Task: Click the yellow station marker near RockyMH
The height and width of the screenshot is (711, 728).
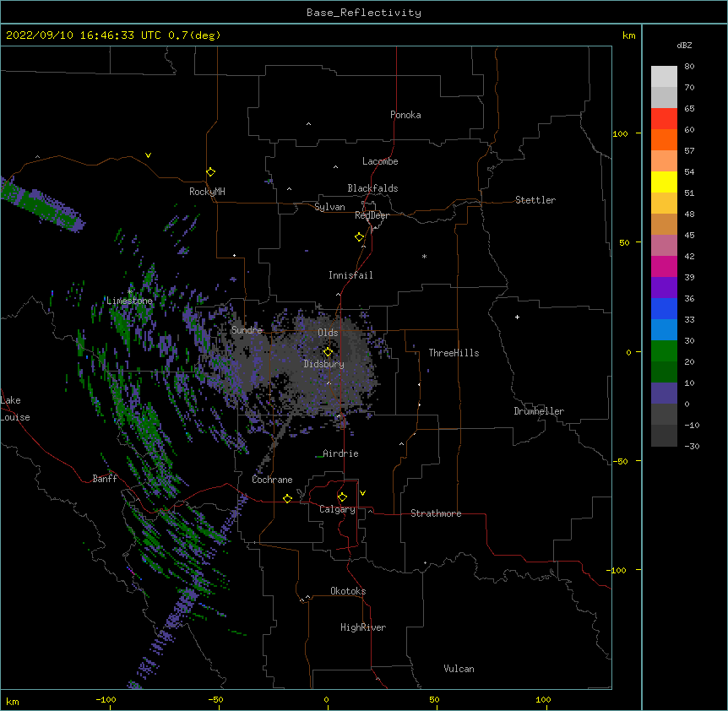Action: click(210, 172)
